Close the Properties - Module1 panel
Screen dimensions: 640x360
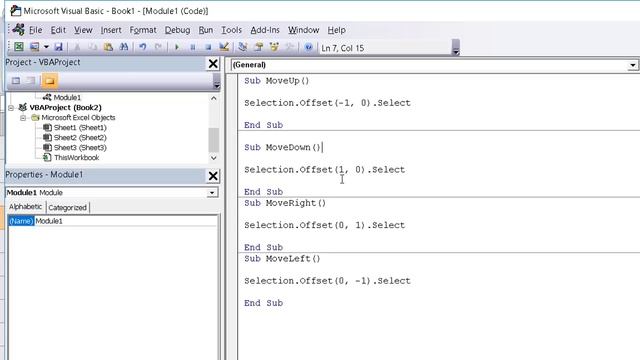pyautogui.click(x=213, y=176)
